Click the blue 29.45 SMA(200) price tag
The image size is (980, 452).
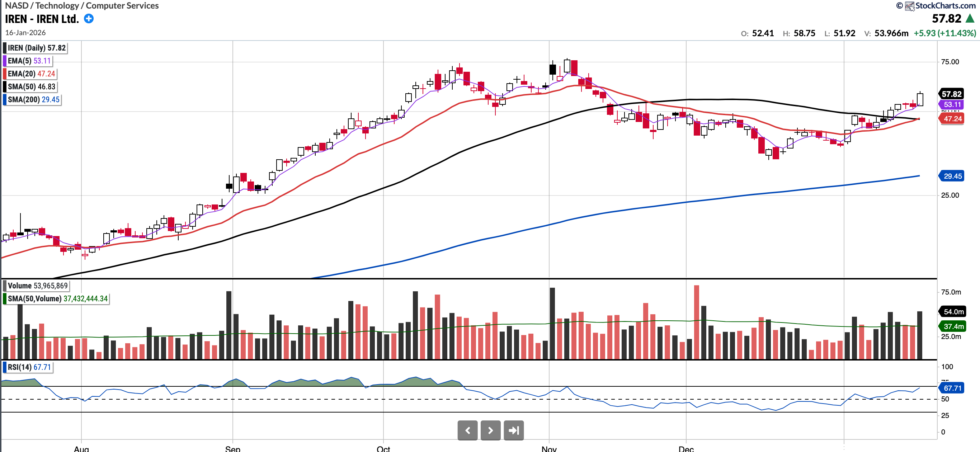[952, 176]
